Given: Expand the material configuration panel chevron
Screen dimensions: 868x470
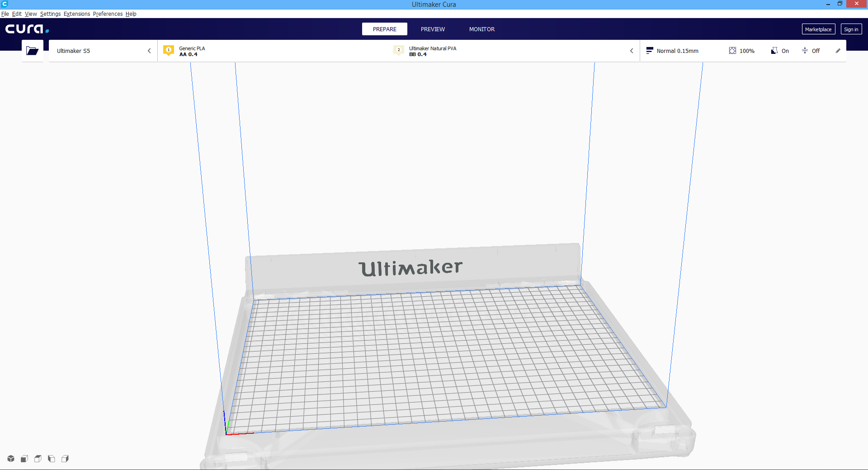Looking at the screenshot, I should click(x=632, y=51).
